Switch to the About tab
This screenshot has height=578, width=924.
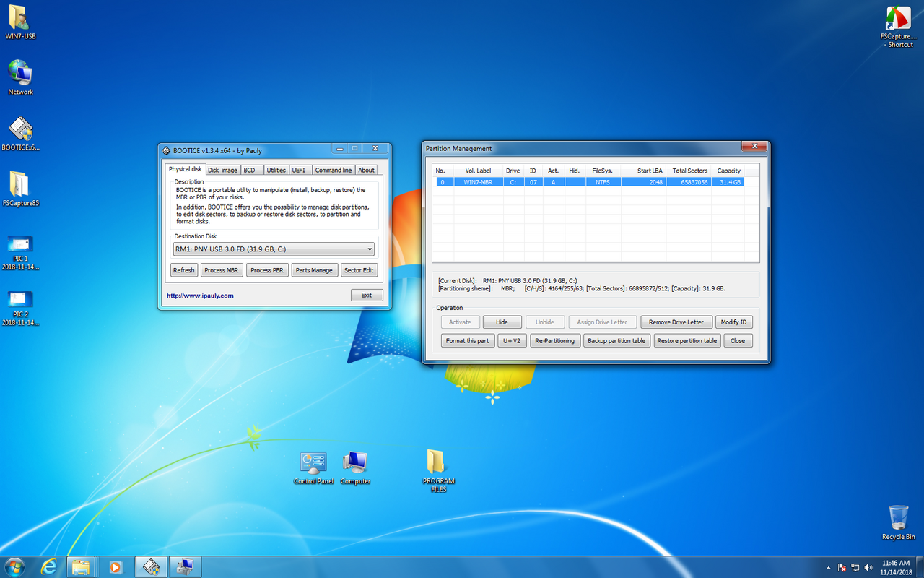pyautogui.click(x=366, y=170)
